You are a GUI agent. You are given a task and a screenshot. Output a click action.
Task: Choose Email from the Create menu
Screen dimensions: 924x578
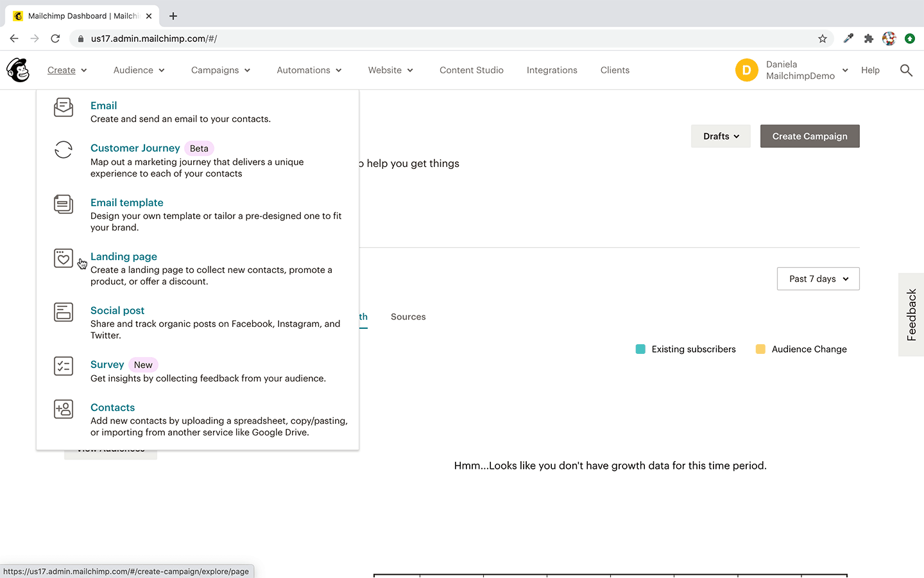[103, 105]
